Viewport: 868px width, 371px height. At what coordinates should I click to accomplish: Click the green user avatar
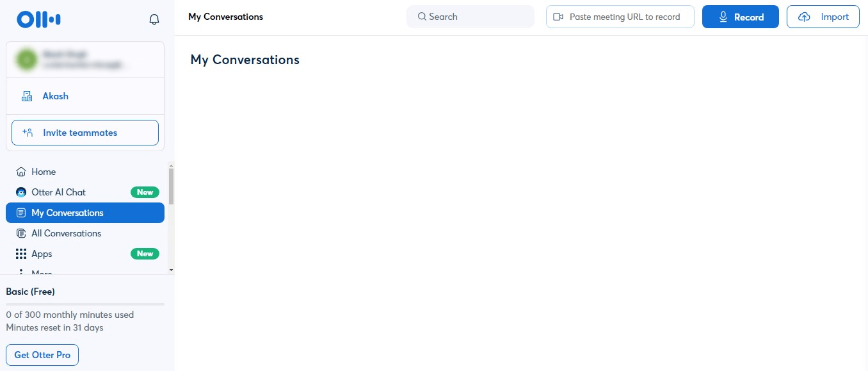click(27, 60)
